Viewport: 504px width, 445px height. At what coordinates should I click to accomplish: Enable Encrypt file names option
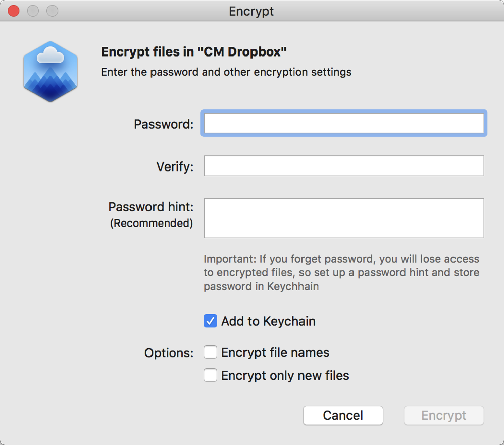pyautogui.click(x=211, y=352)
